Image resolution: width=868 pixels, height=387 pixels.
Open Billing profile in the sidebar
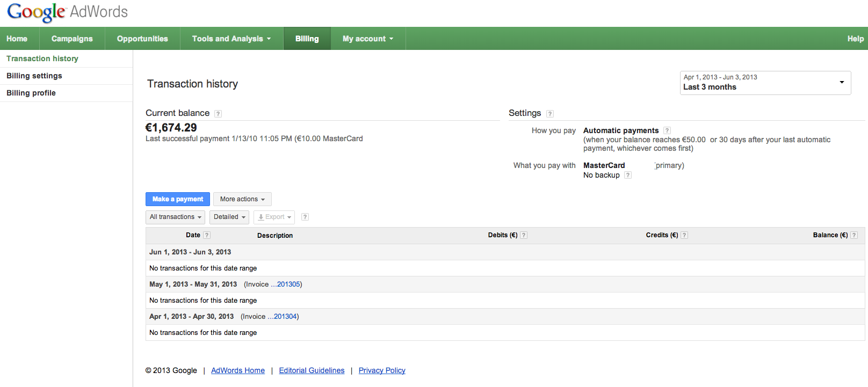click(x=31, y=93)
